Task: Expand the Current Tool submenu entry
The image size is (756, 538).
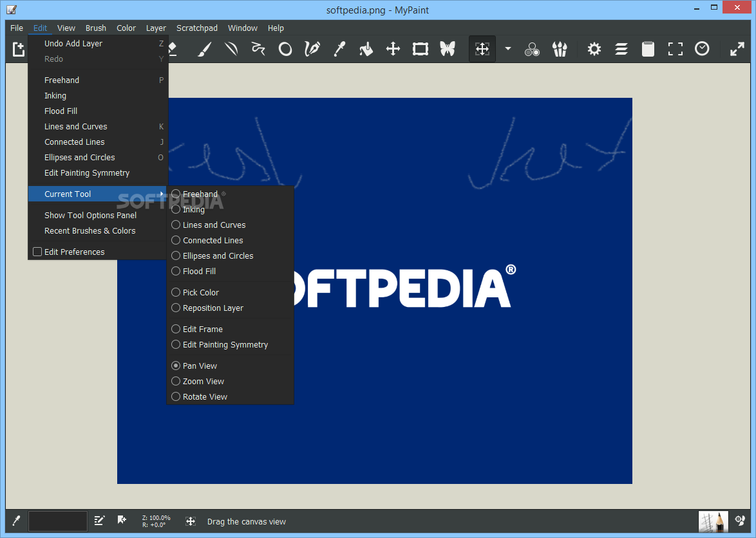Action: tap(97, 194)
